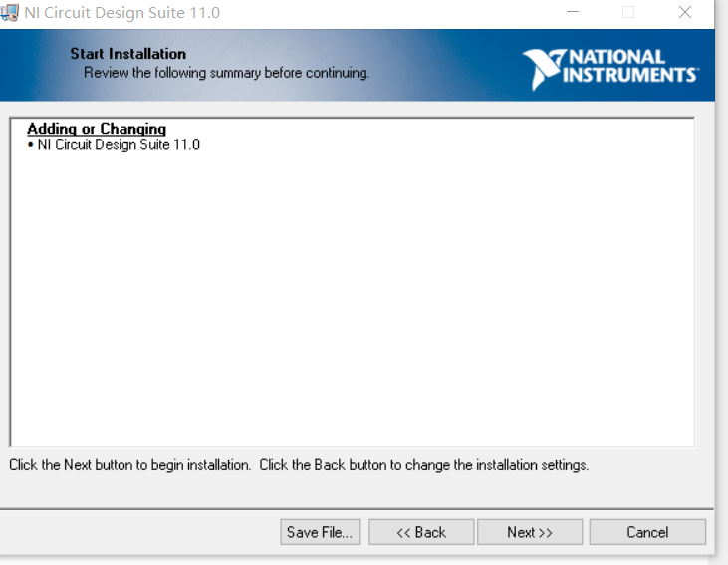Open the Save File... dialog
728x565 pixels.
point(320,532)
